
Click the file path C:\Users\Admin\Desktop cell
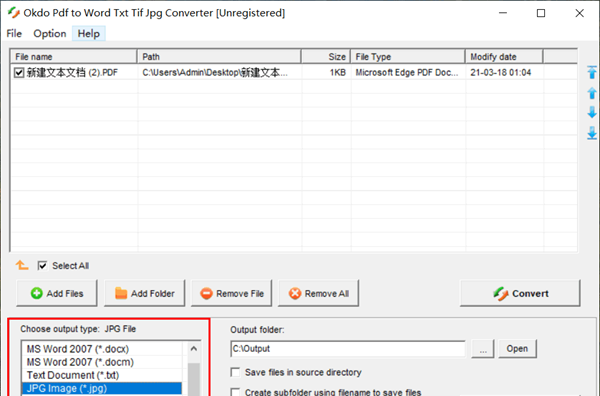[x=215, y=72]
